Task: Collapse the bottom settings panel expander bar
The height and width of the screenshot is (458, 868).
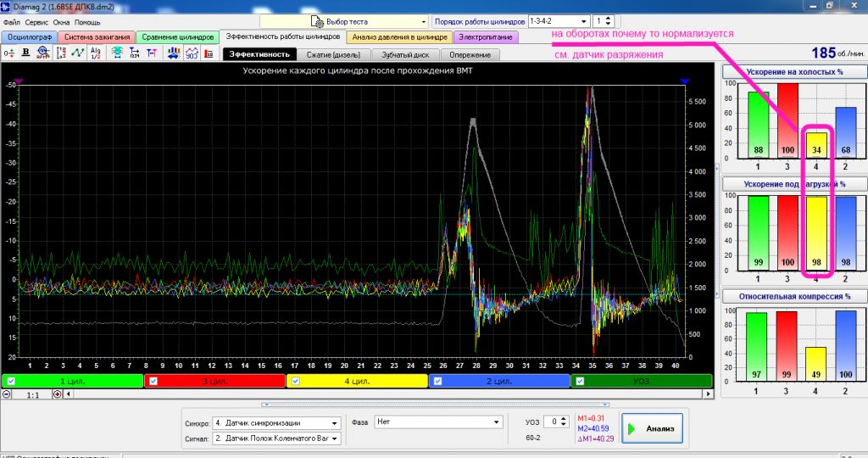Action: click(x=435, y=405)
